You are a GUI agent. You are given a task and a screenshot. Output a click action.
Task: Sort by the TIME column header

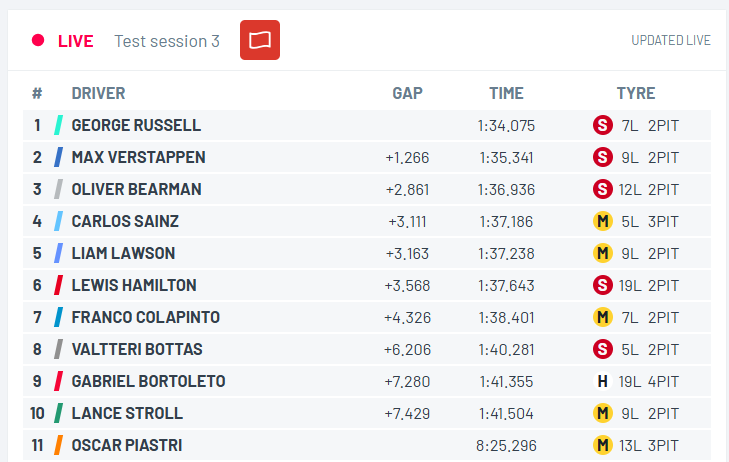click(x=506, y=94)
